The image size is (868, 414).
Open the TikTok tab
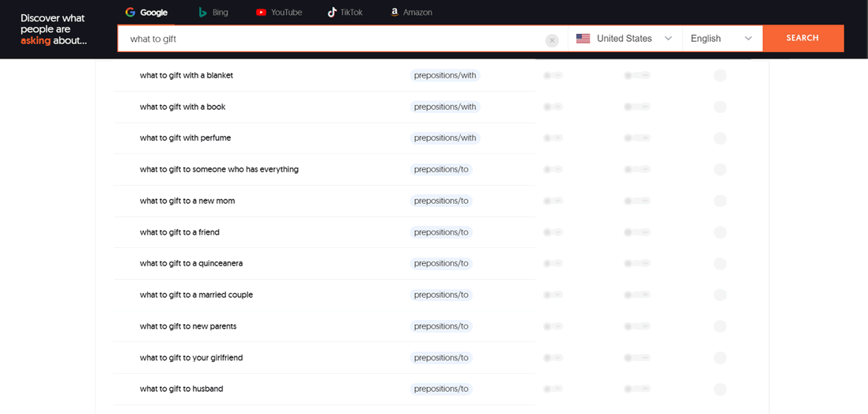pos(345,13)
